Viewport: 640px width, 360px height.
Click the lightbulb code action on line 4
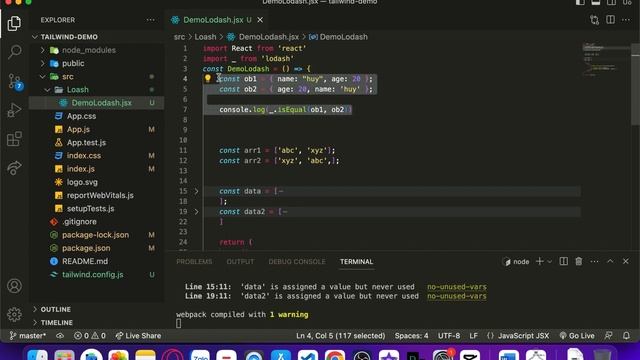pyautogui.click(x=208, y=78)
